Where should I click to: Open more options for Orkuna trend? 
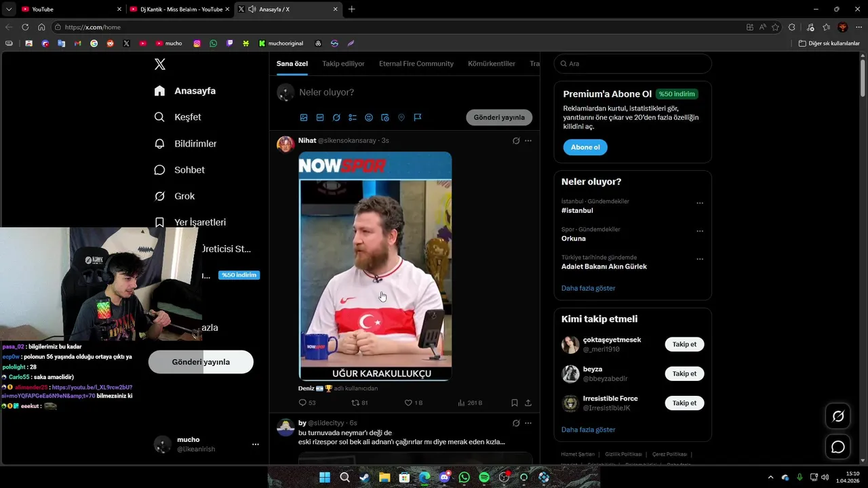click(x=700, y=231)
